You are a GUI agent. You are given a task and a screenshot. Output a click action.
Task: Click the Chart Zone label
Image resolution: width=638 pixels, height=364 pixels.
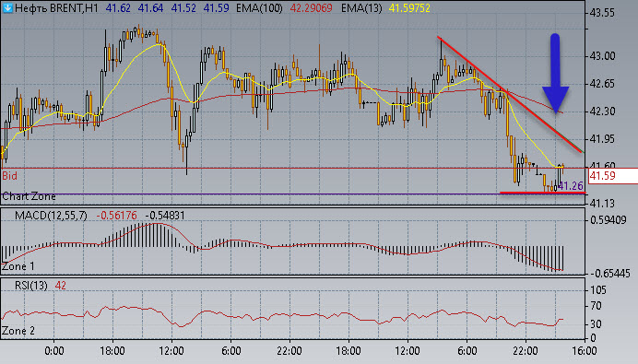pyautogui.click(x=29, y=196)
